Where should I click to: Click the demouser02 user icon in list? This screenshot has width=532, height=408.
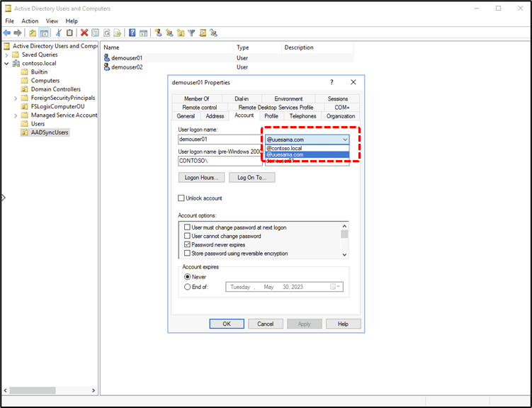pyautogui.click(x=107, y=67)
